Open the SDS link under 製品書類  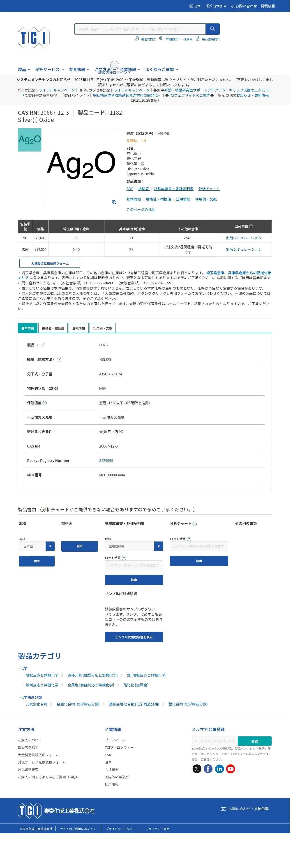[x=130, y=189]
